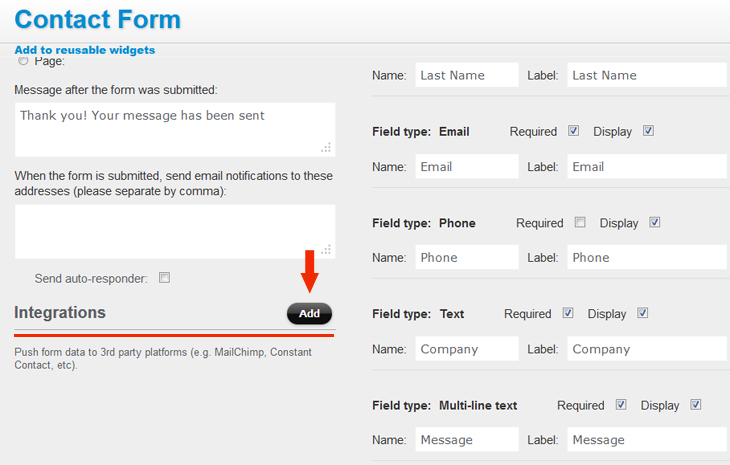730x465 pixels.
Task: Click the Message name input field
Action: coord(467,439)
